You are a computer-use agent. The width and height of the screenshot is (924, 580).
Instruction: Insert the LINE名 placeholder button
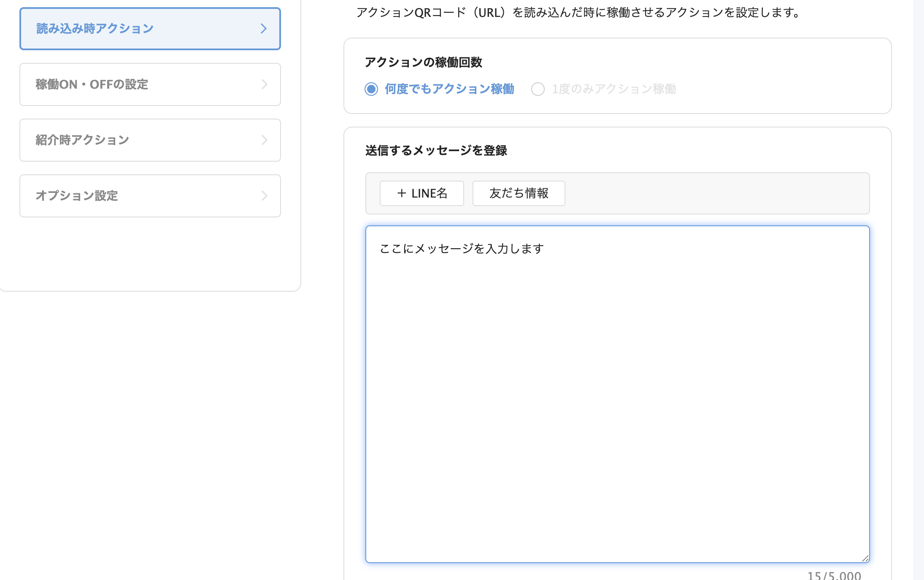[422, 193]
